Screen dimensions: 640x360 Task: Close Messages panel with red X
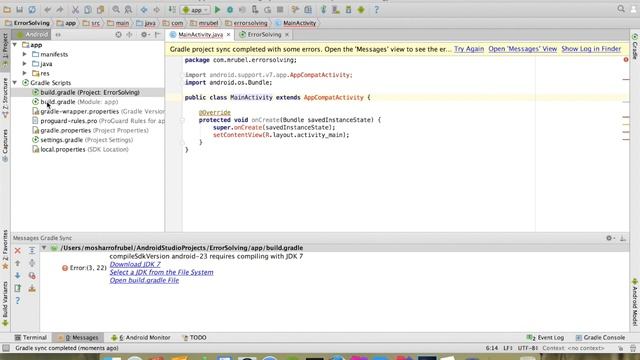pos(18,251)
